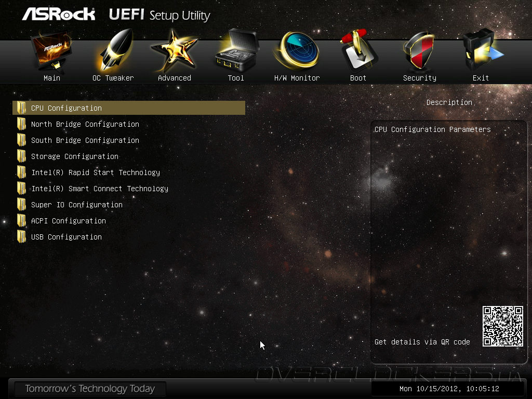Click the USB Configuration folder icon
This screenshot has height=399, width=532.
click(x=21, y=237)
